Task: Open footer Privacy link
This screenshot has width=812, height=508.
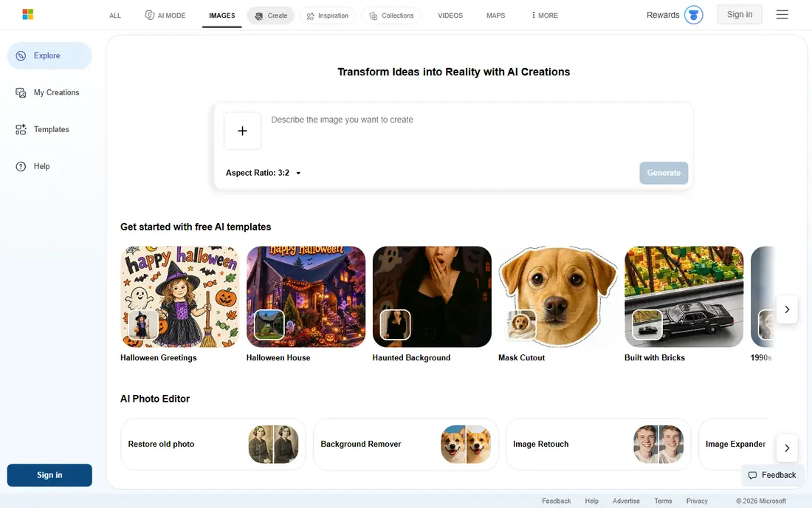Action: [697, 501]
